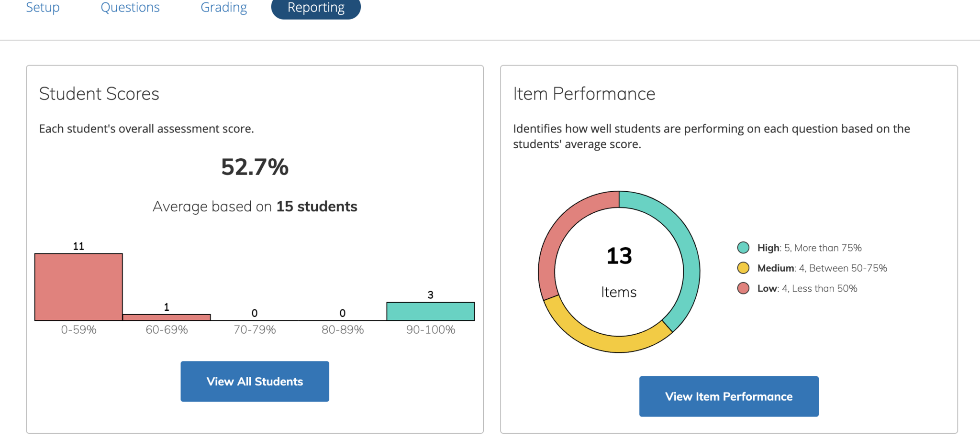The height and width of the screenshot is (448, 980).
Task: Click the red Low legend dot
Action: tap(743, 288)
